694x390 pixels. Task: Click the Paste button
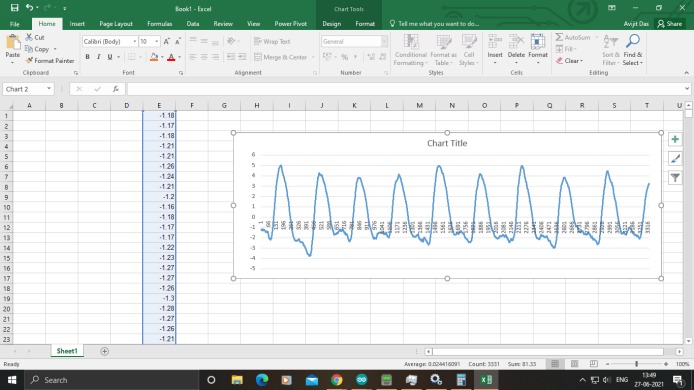12,50
